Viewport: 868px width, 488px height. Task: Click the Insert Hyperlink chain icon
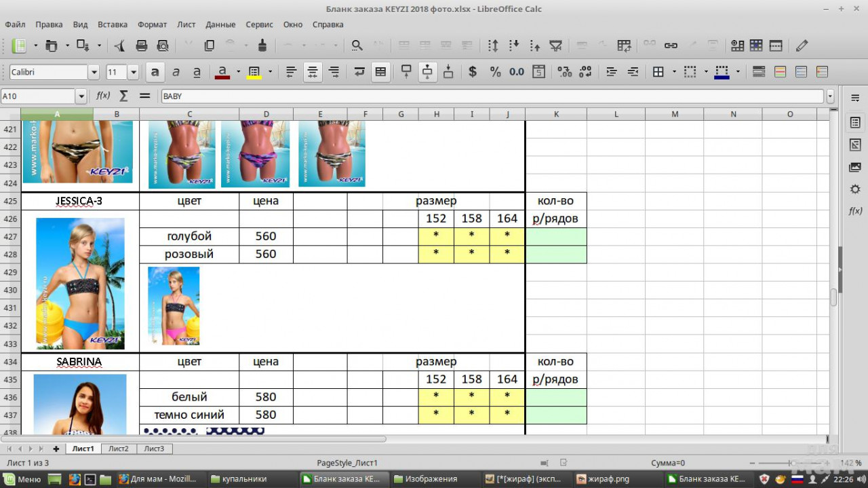click(x=671, y=45)
